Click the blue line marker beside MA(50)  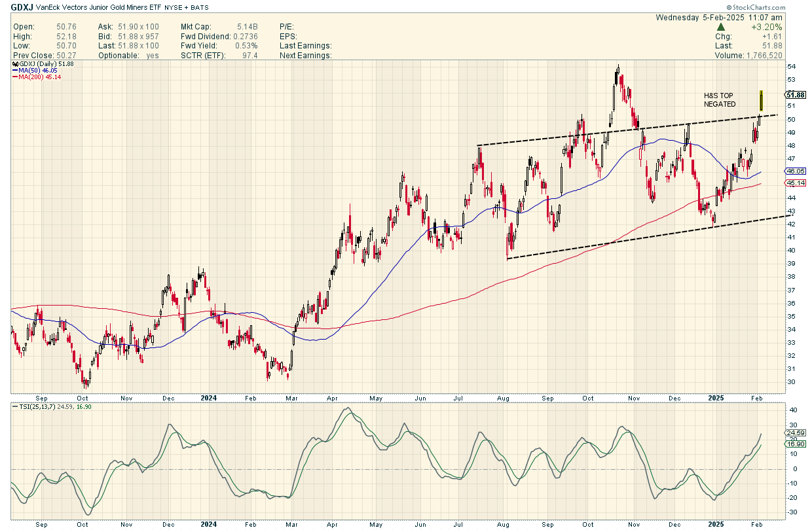click(15, 71)
